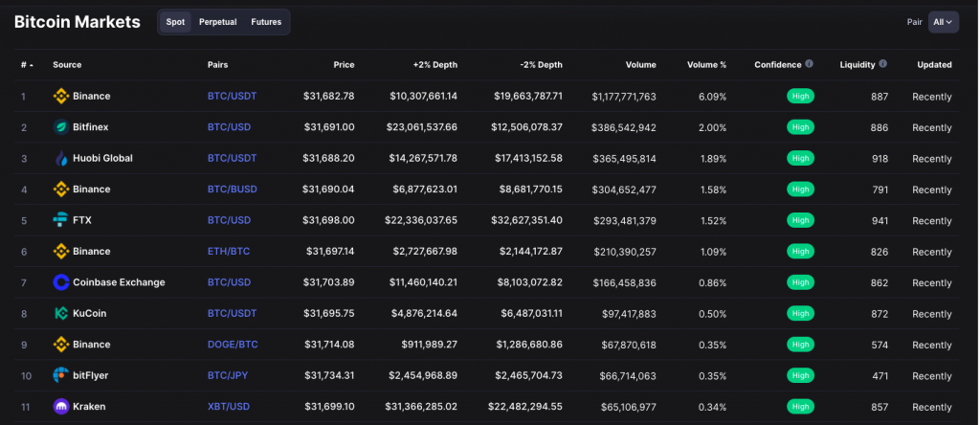Open the DOGE/BTC pair link
The width and height of the screenshot is (980, 425).
coord(233,345)
